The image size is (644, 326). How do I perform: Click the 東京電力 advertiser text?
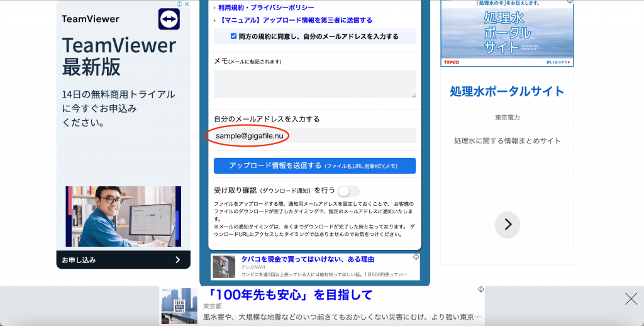tap(508, 118)
